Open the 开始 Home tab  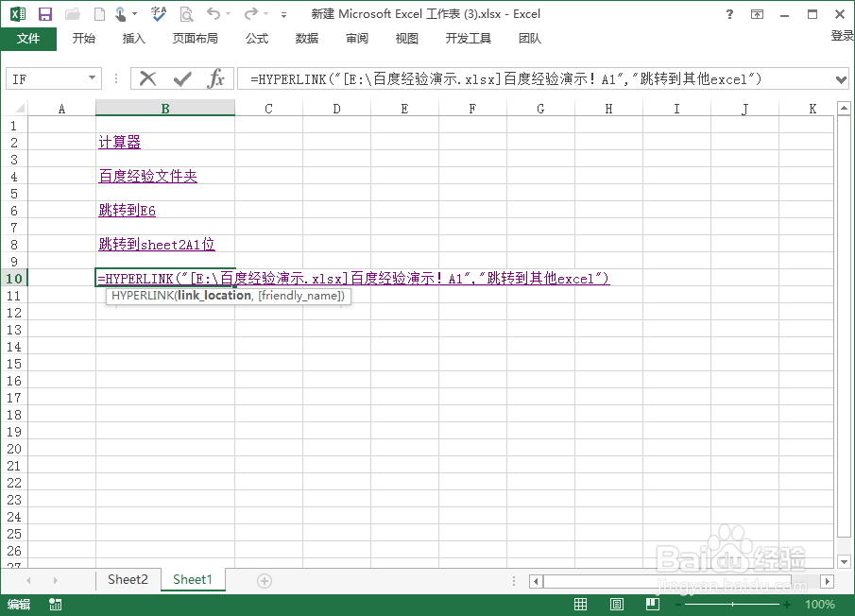84,38
